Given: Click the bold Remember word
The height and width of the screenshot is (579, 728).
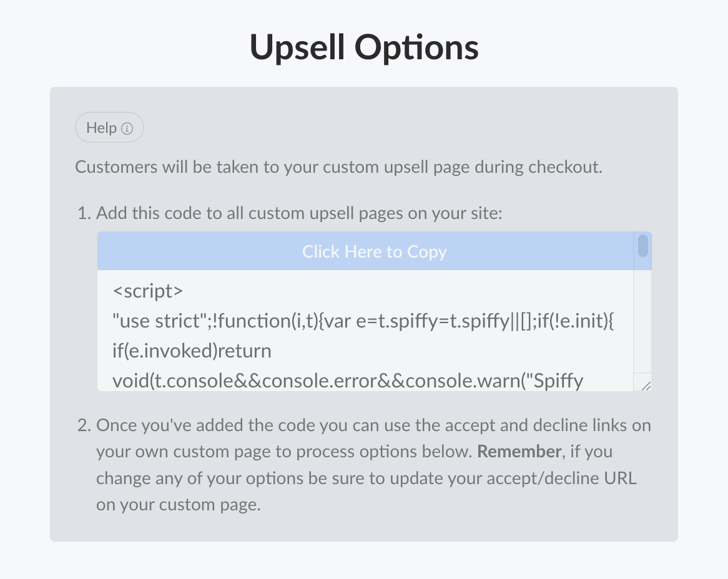Looking at the screenshot, I should coord(519,452).
